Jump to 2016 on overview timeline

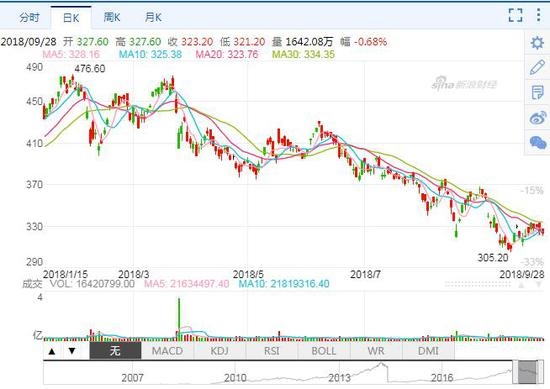pos(442,378)
